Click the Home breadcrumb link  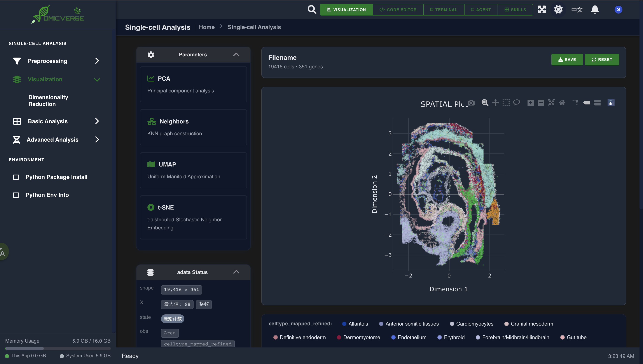pyautogui.click(x=207, y=27)
